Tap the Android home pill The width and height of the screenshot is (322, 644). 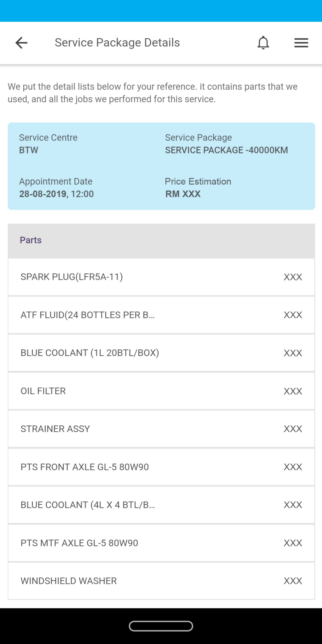coord(161,626)
